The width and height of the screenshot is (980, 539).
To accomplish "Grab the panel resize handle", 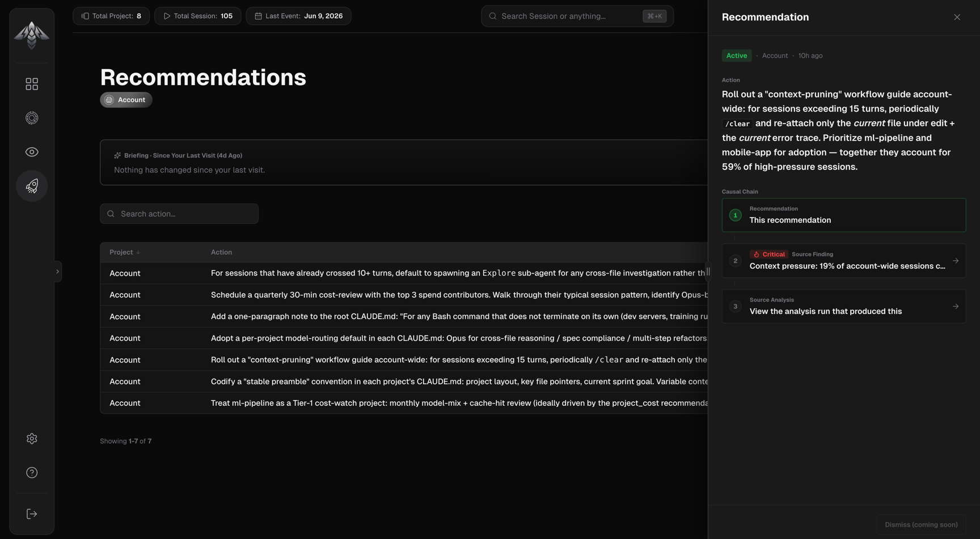I will coord(708,272).
